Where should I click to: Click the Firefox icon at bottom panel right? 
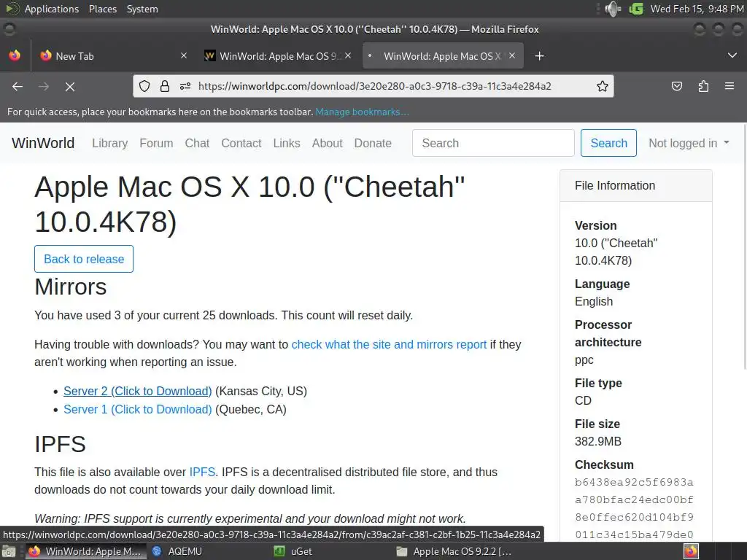tap(692, 551)
